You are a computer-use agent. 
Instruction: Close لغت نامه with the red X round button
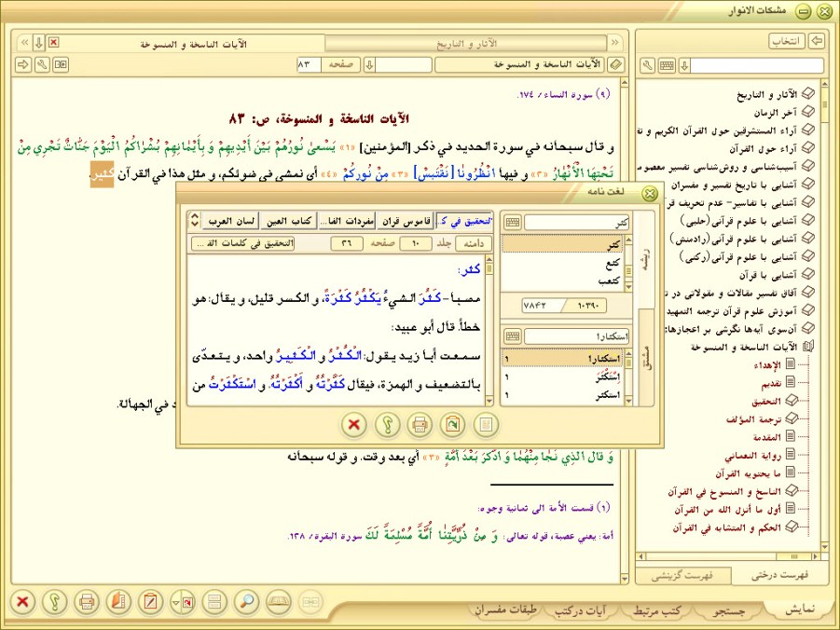click(354, 425)
